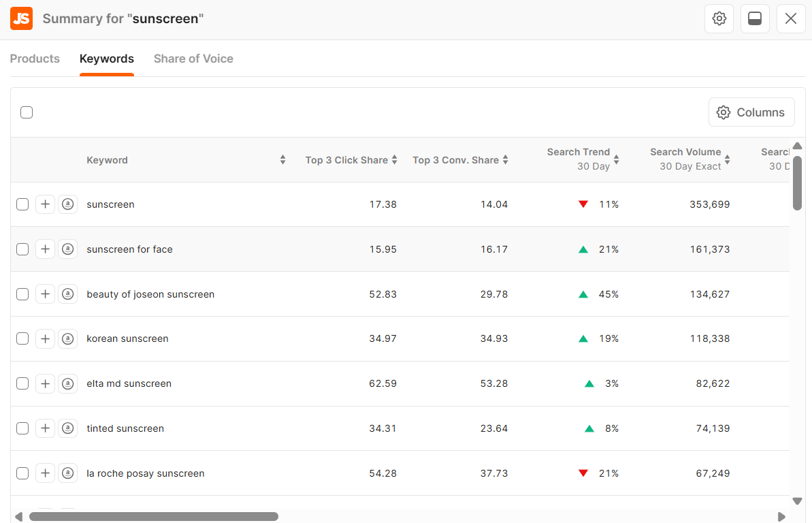Viewport: 812px width, 523px height.
Task: Sort by Search Volume 30 Day Exact
Action: point(727,160)
